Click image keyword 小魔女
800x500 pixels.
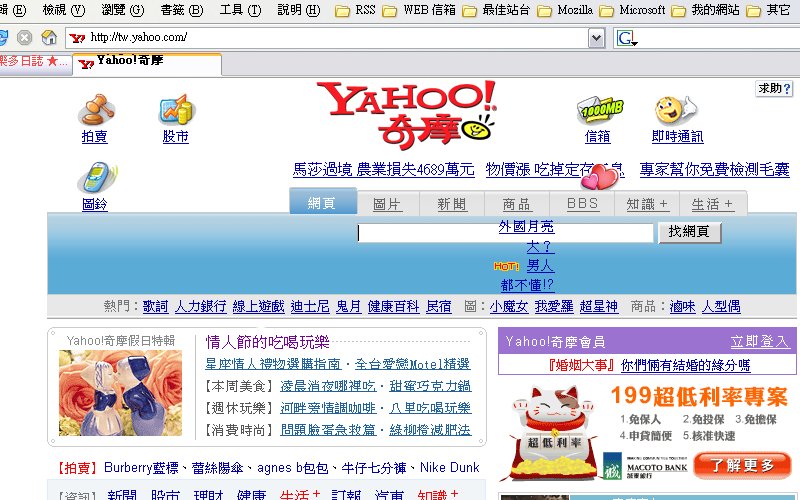tap(509, 306)
